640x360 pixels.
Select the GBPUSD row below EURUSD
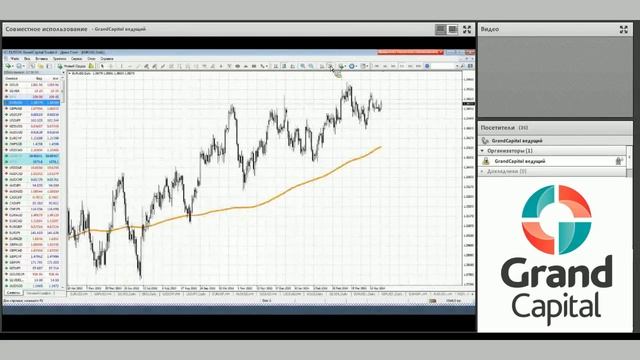pyautogui.click(x=32, y=109)
